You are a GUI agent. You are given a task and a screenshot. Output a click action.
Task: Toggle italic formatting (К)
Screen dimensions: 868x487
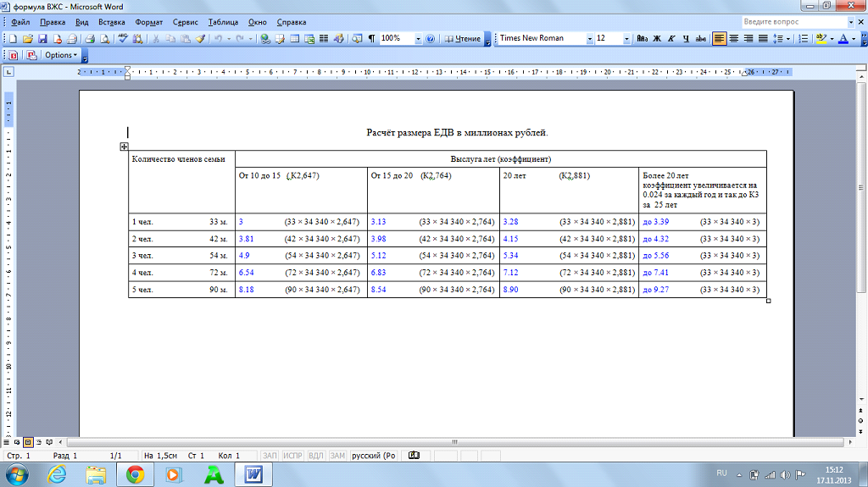[x=672, y=39]
